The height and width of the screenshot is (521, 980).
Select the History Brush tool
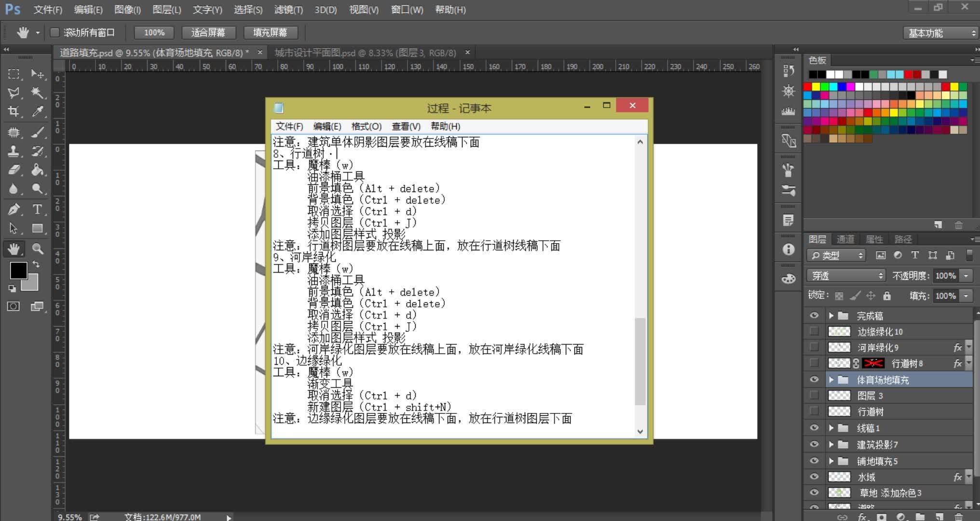click(38, 151)
